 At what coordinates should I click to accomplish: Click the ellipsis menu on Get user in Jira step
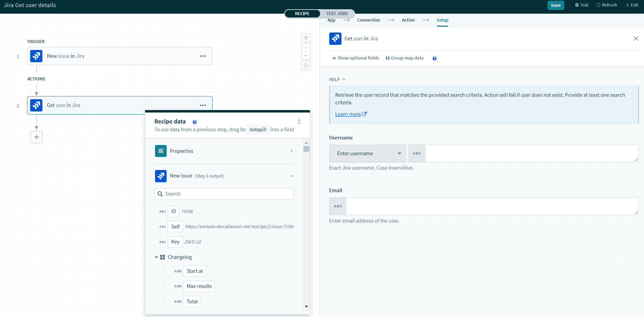pos(203,105)
